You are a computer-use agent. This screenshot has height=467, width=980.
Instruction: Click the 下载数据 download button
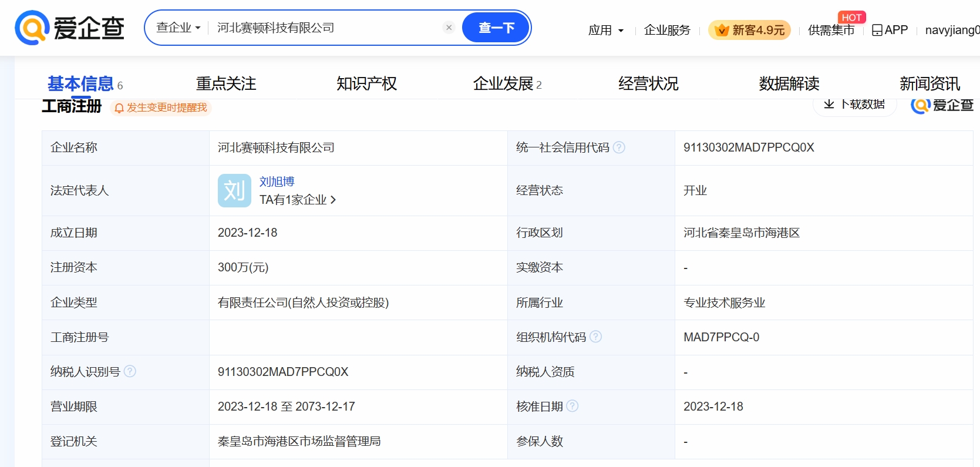click(x=854, y=105)
